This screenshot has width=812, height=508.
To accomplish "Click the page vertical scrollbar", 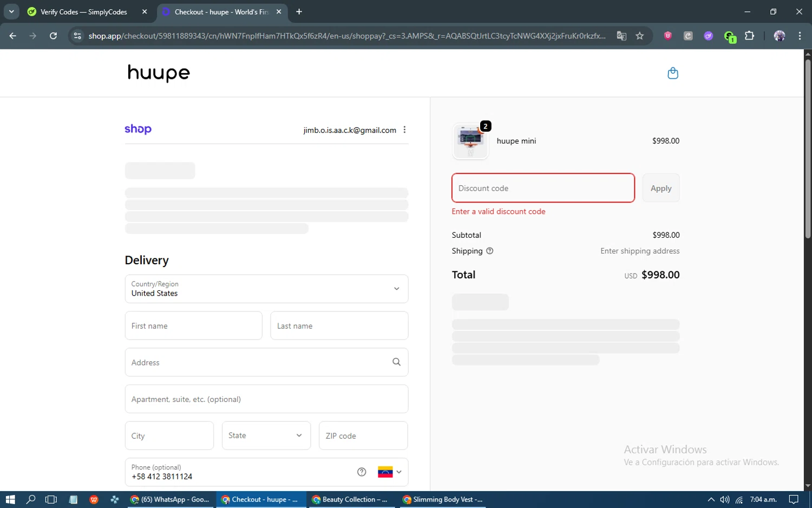I will tap(808, 149).
